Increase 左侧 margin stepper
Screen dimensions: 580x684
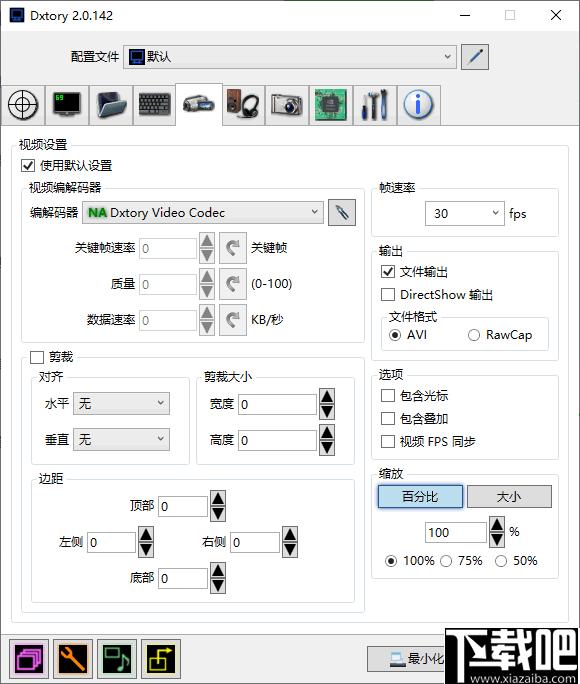146,534
